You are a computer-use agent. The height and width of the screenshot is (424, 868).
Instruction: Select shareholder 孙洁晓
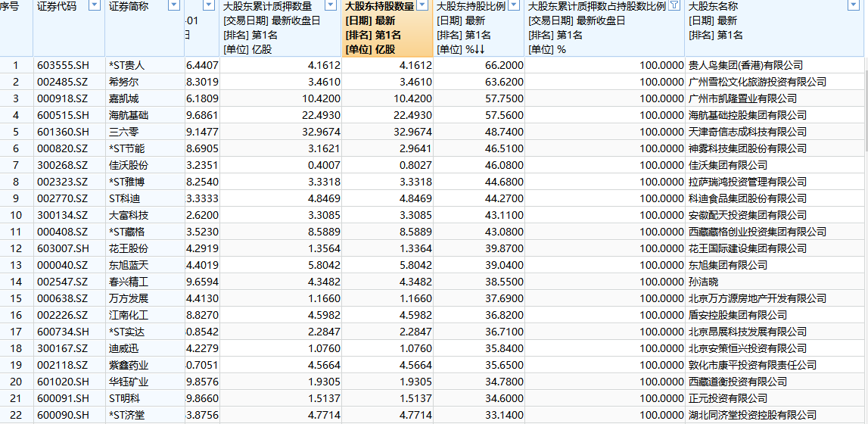[704, 282]
